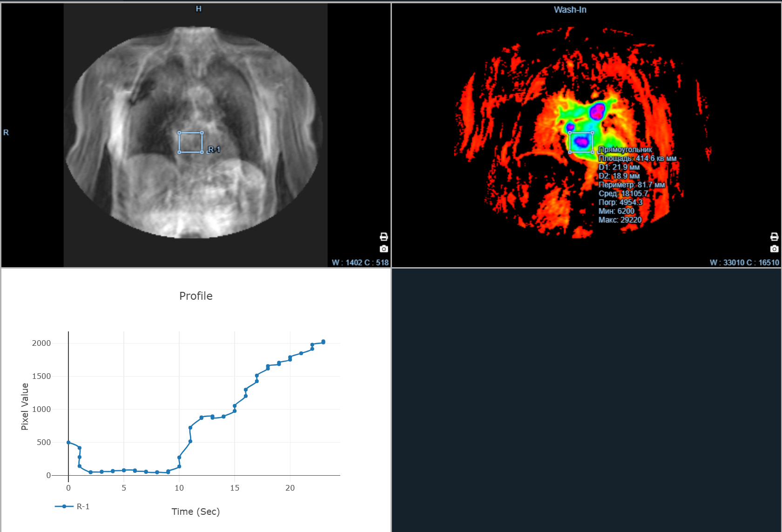
Task: Click the bottom-left handle of the Wash-In ROI rectangle
Action: pos(570,152)
